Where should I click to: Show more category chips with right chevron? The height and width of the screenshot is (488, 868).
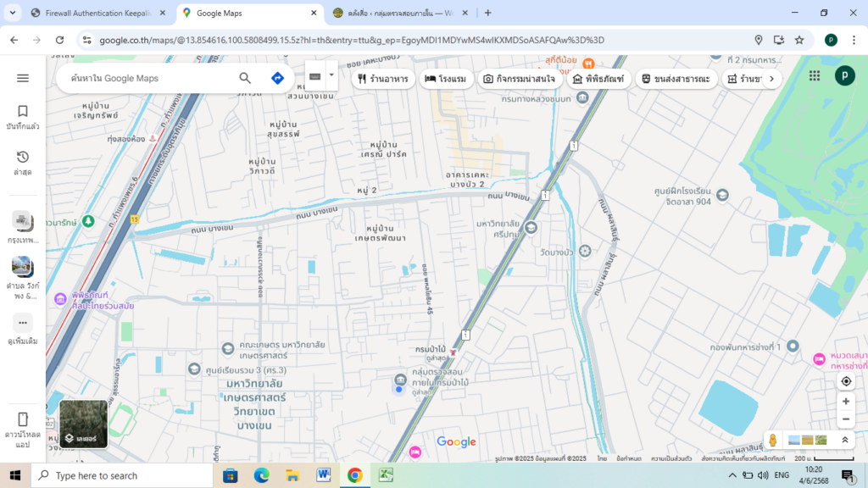tap(771, 79)
